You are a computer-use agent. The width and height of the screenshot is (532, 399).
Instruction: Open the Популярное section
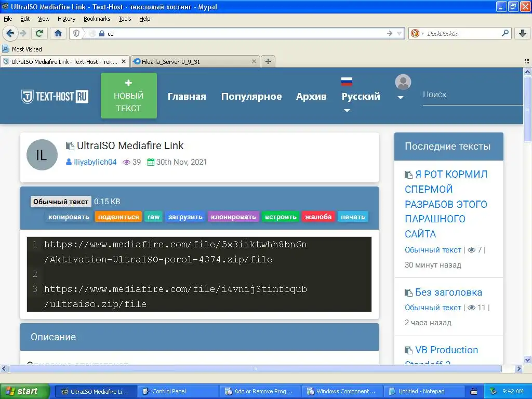tap(251, 96)
